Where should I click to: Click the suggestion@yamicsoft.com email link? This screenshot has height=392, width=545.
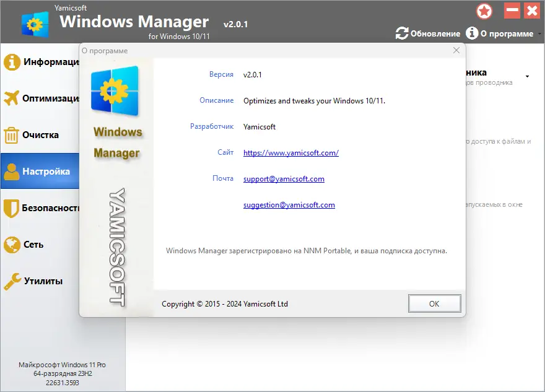[x=289, y=205]
